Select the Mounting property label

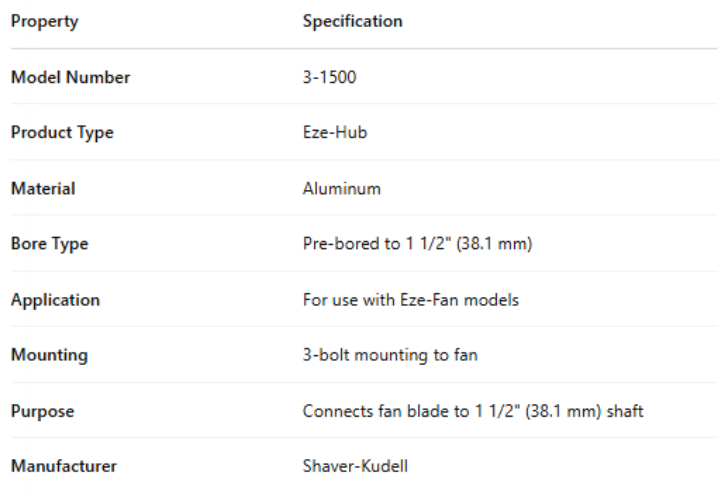(49, 355)
